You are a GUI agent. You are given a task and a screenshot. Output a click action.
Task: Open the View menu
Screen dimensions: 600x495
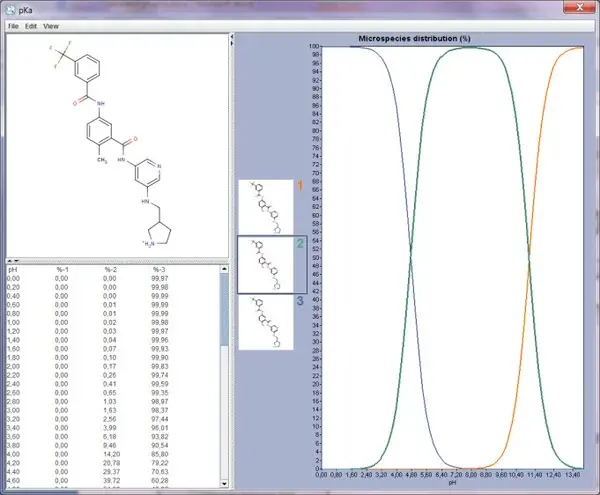click(x=51, y=26)
